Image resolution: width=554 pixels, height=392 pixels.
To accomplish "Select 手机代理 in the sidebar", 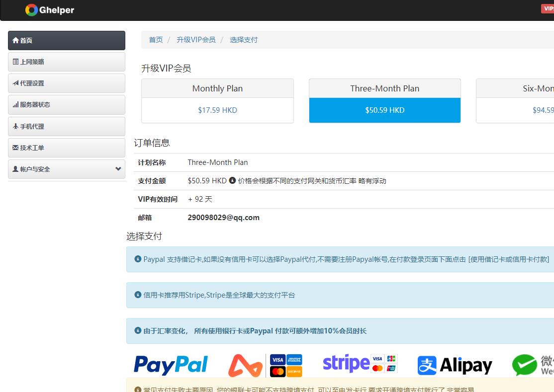I will [x=67, y=126].
